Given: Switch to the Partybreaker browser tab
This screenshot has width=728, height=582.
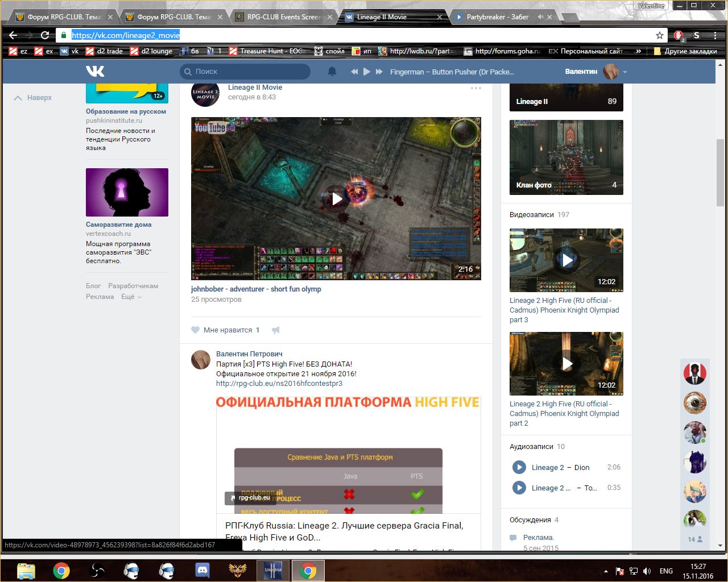Looking at the screenshot, I should coord(498,17).
